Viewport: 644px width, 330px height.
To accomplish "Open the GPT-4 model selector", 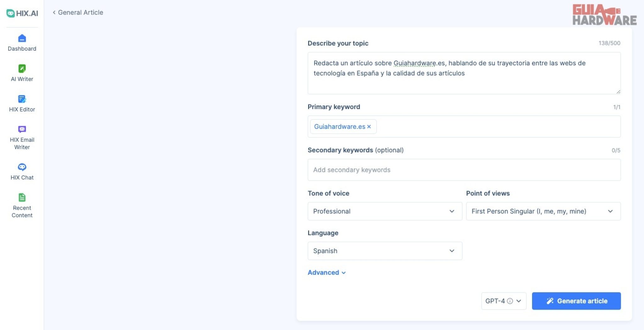I will 503,301.
